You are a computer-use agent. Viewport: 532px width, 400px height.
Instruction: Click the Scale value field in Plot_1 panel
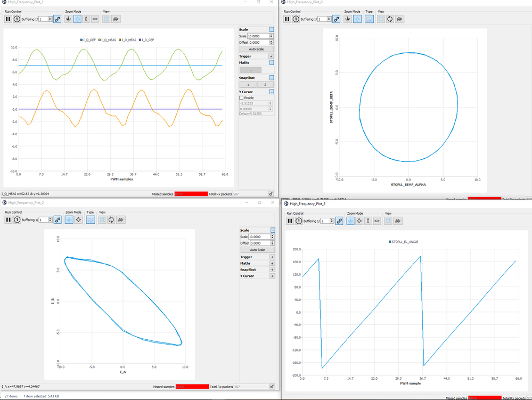click(258, 36)
